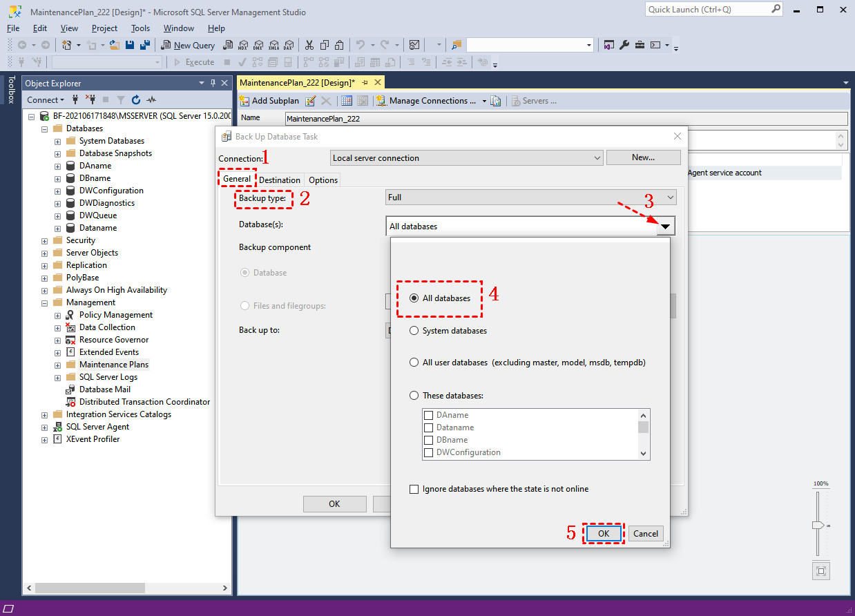
Task: Check the DBname database checkbox
Action: [x=428, y=440]
